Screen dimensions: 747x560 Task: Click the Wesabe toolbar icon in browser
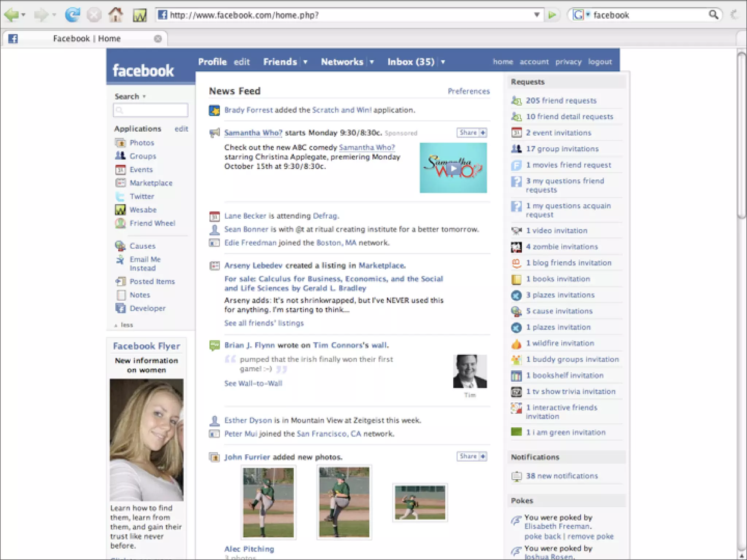click(139, 15)
